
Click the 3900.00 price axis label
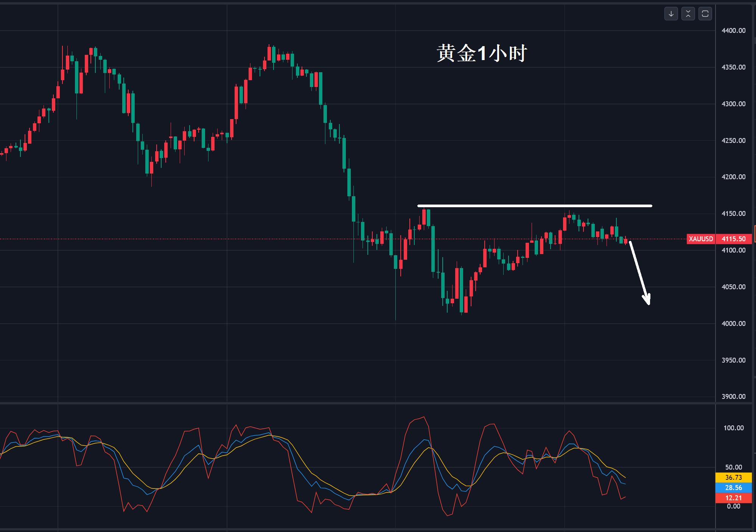[x=733, y=397]
